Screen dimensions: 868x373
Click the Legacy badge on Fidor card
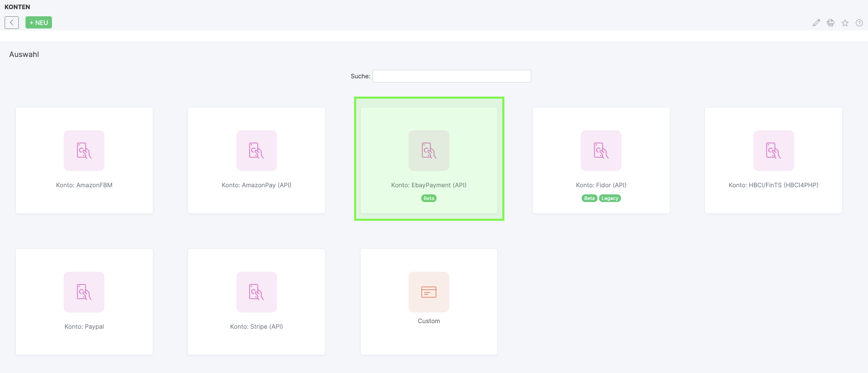(x=610, y=198)
